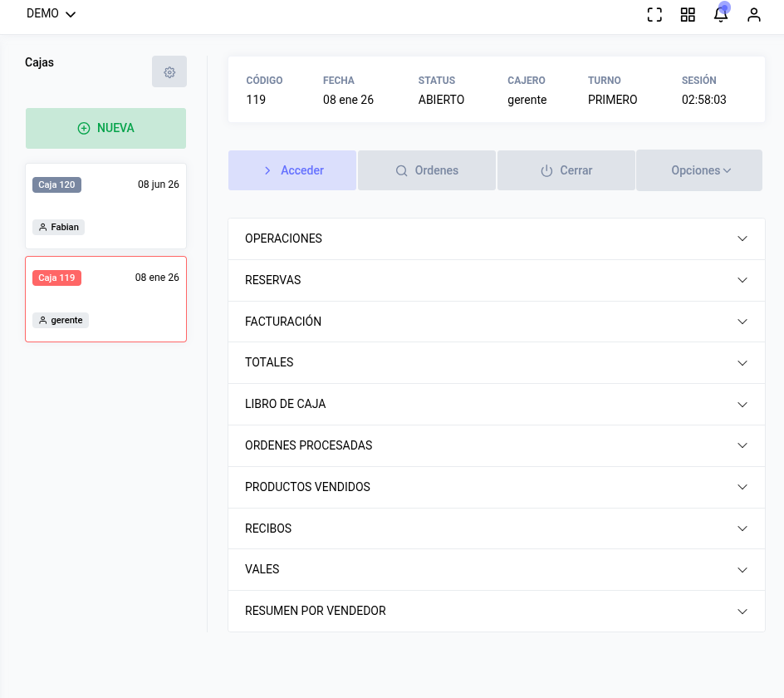Image resolution: width=784 pixels, height=698 pixels.
Task: Open the DEMO dropdown
Action: point(51,13)
